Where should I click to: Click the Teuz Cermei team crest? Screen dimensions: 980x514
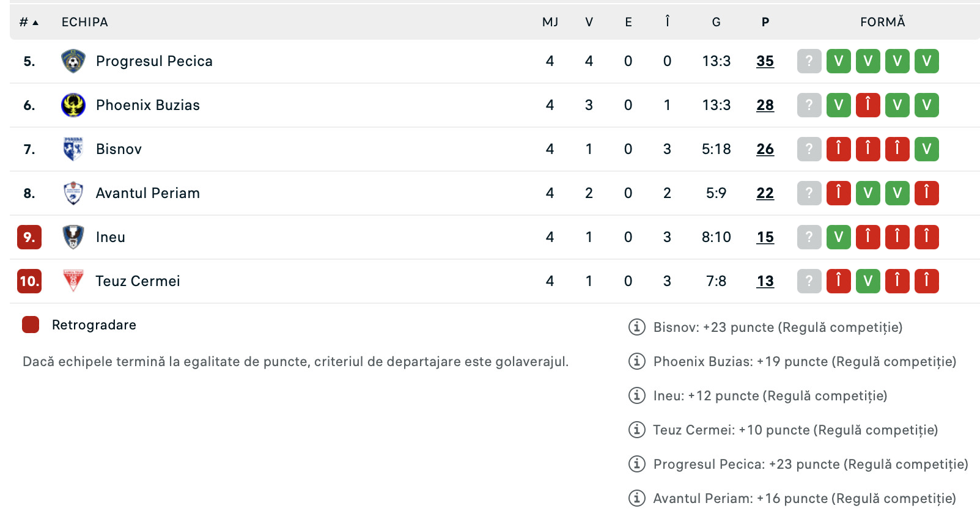click(x=73, y=281)
